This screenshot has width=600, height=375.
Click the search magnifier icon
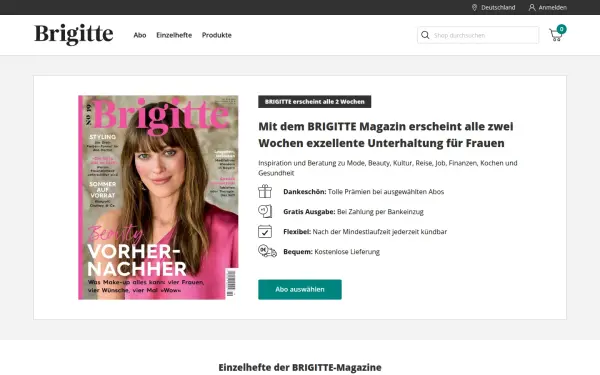coord(425,35)
